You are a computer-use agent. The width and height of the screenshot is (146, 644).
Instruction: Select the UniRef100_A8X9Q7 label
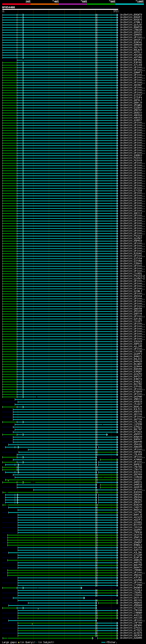pyautogui.click(x=131, y=85)
